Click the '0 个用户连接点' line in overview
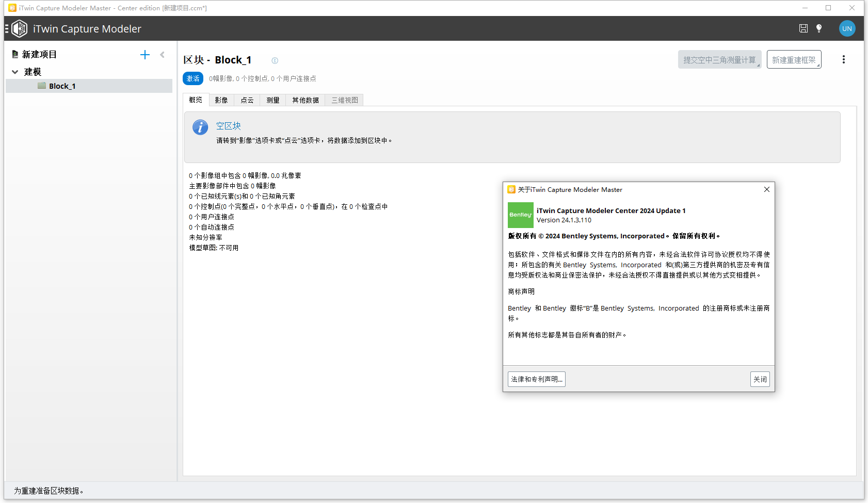The image size is (868, 503). pyautogui.click(x=212, y=217)
